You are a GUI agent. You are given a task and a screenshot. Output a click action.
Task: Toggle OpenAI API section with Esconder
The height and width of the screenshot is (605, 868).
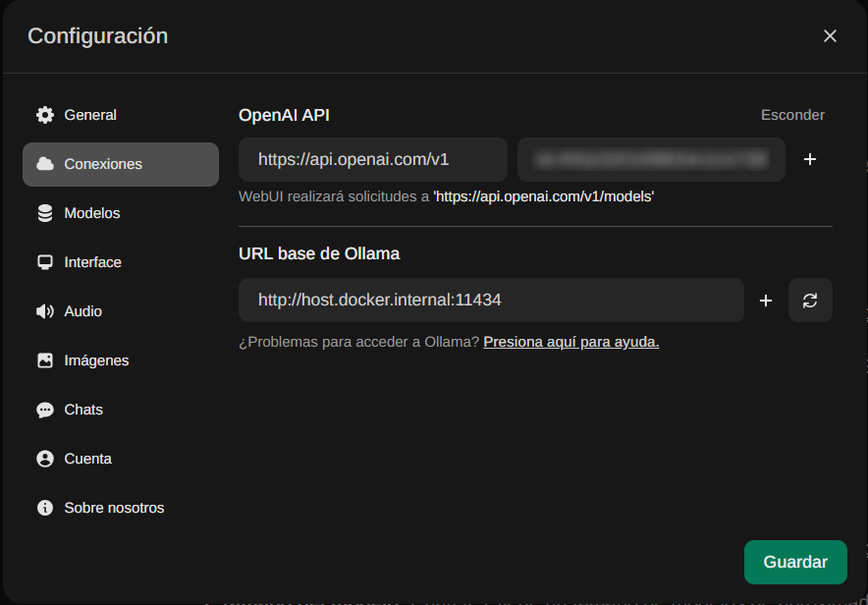tap(792, 115)
